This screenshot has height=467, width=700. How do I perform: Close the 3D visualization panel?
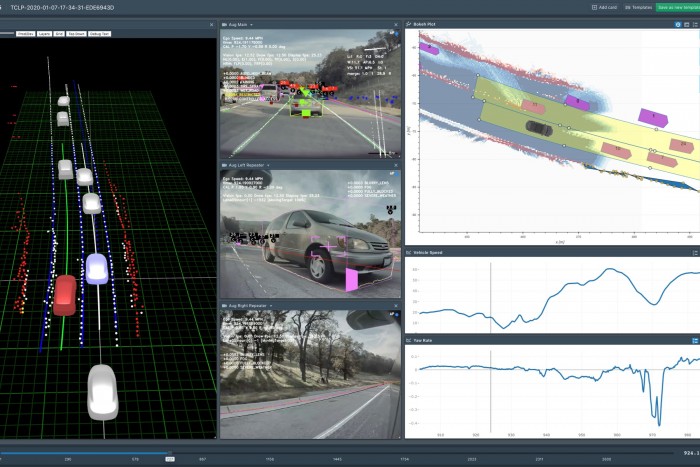(212, 24)
